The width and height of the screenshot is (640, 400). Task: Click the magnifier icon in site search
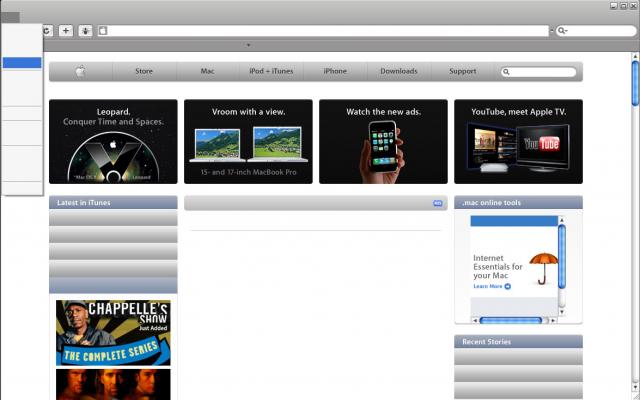point(506,72)
